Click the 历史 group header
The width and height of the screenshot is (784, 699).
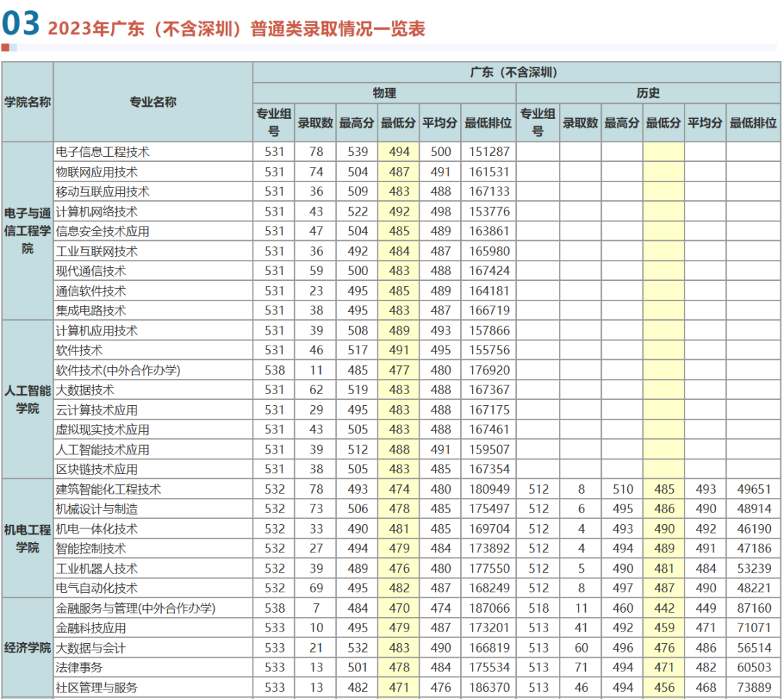(x=648, y=93)
